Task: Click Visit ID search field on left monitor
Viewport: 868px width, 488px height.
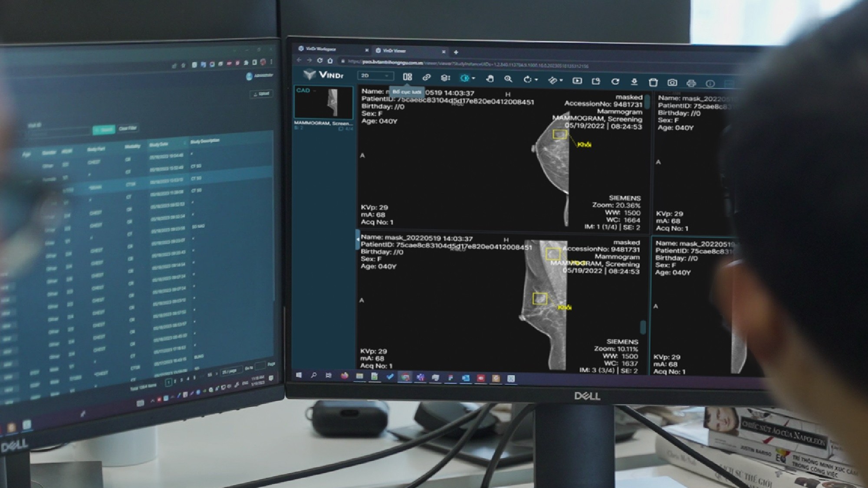Action: (59, 133)
